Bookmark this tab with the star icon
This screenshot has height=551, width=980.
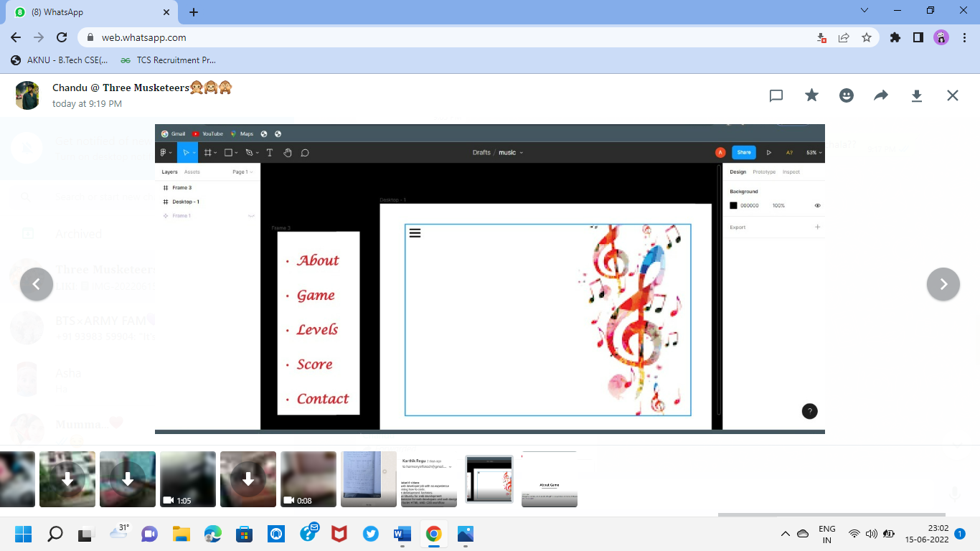coord(867,37)
